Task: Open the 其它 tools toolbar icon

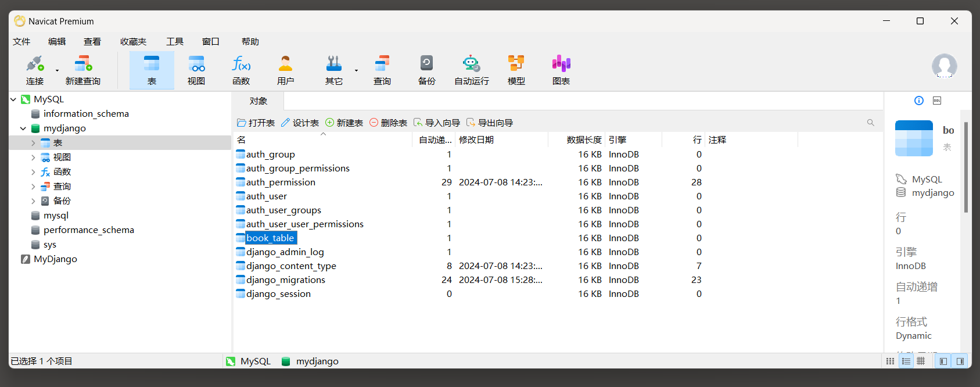Action: 334,70
